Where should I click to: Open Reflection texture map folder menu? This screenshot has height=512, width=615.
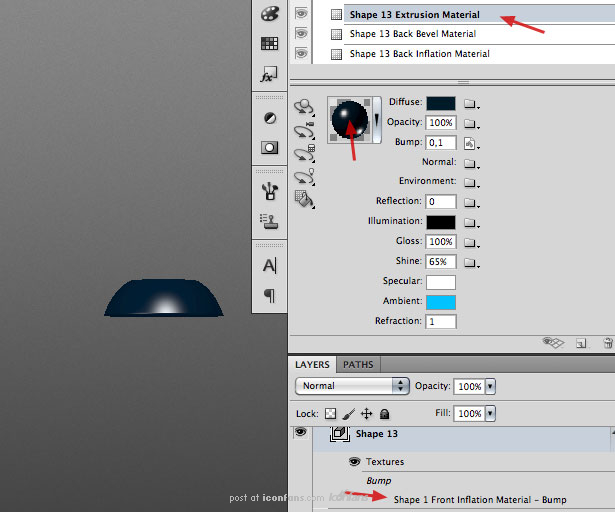point(471,203)
